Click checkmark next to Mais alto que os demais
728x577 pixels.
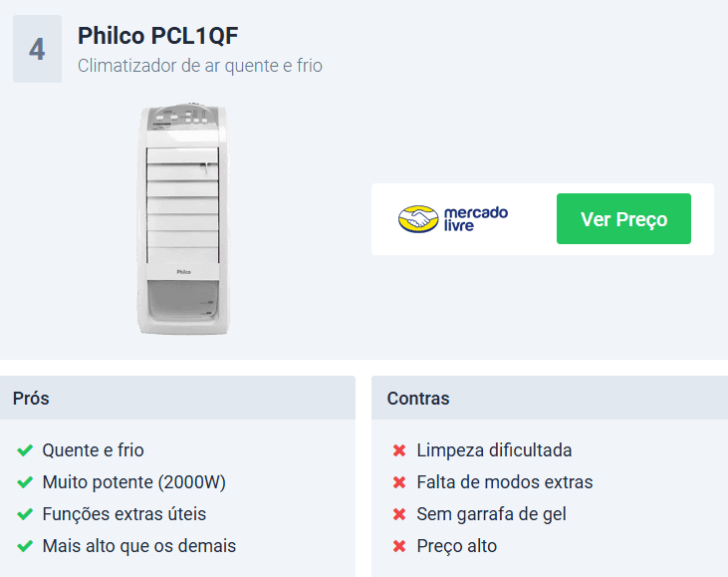pos(25,546)
